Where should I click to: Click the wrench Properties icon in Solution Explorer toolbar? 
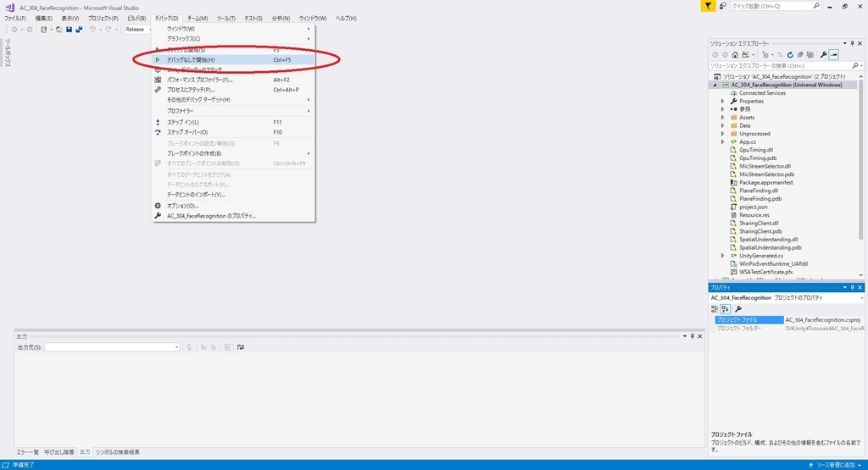pyautogui.click(x=824, y=55)
